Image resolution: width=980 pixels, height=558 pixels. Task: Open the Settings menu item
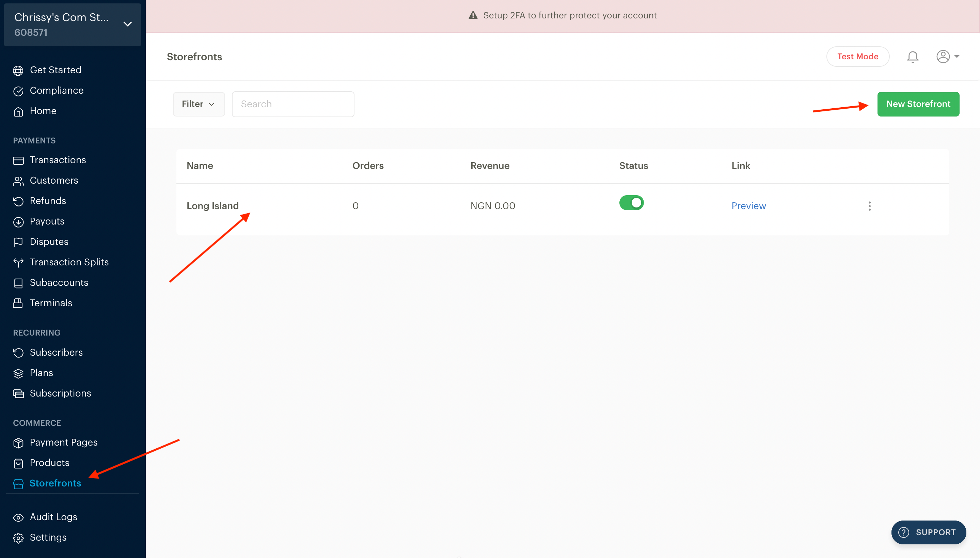pos(48,537)
